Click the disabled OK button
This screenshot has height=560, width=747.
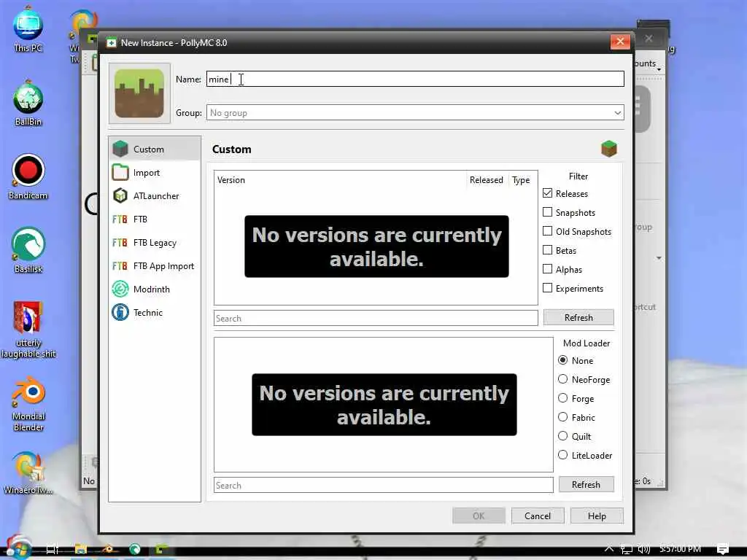pyautogui.click(x=479, y=516)
